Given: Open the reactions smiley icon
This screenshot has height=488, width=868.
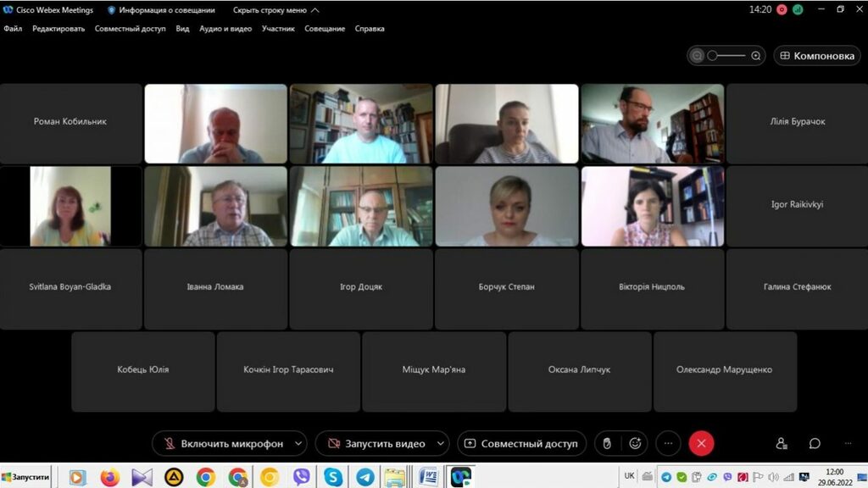Looking at the screenshot, I should point(634,443).
